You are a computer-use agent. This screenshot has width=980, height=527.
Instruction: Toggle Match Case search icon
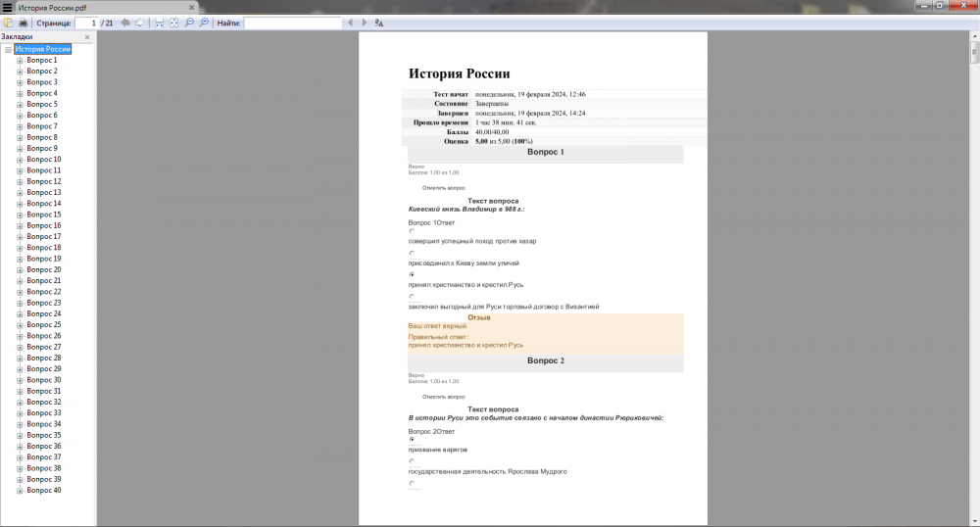pos(378,23)
